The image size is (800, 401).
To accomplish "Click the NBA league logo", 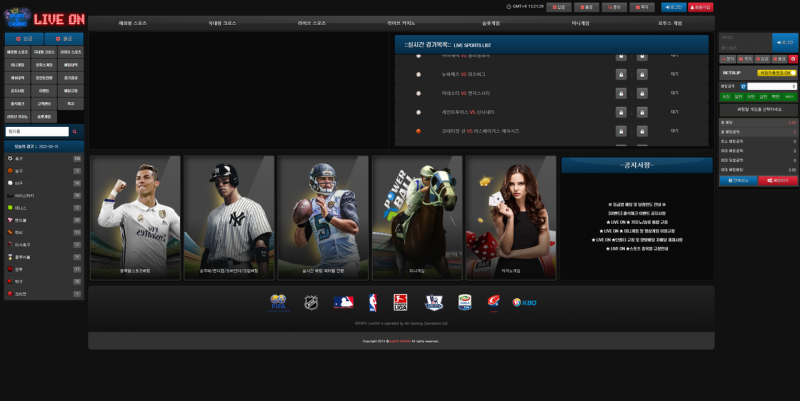I will 372,301.
